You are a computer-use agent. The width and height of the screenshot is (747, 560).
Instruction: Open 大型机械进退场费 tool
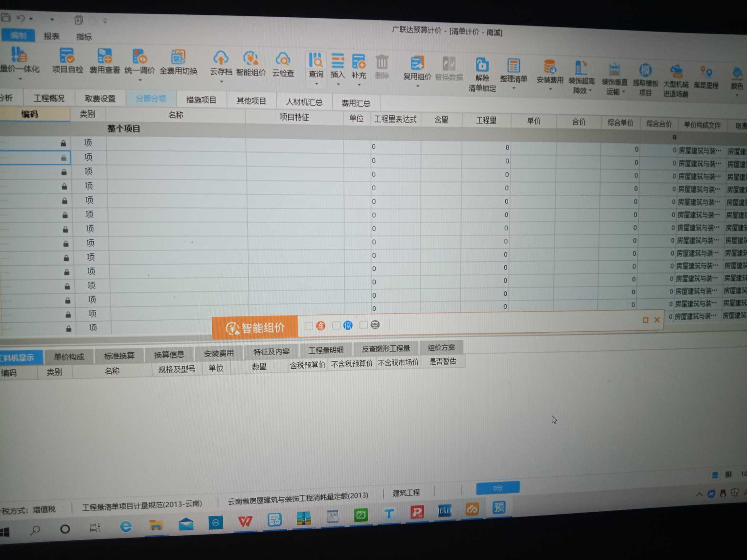click(676, 81)
